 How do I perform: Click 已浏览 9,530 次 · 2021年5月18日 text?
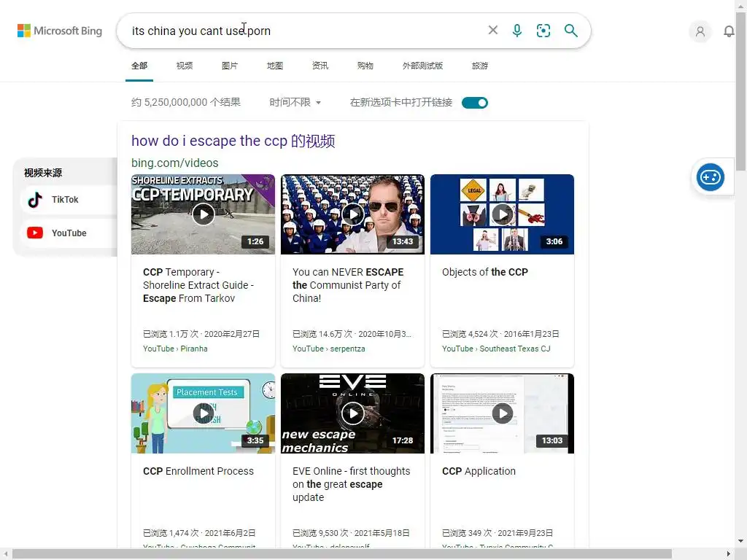coord(351,533)
